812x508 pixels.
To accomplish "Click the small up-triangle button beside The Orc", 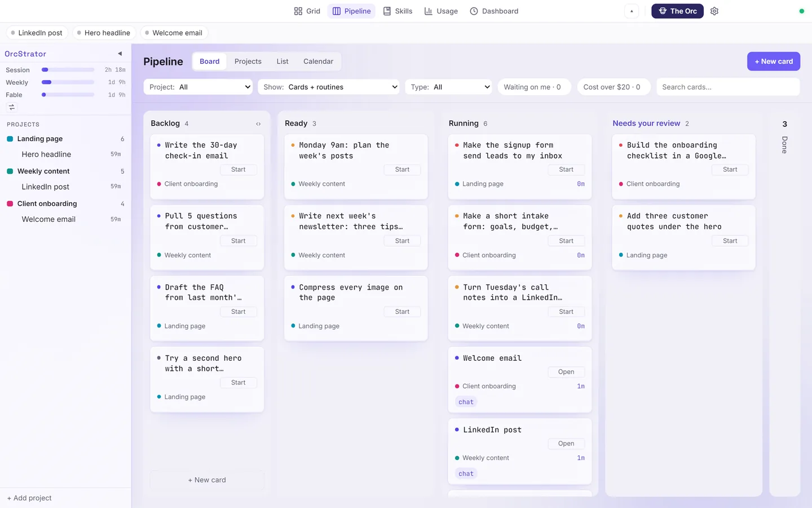I will click(632, 11).
